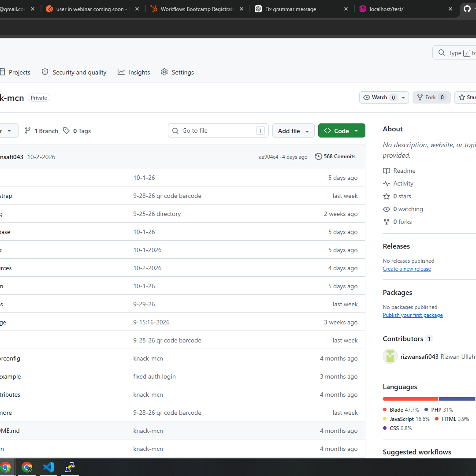View the 0 Tags list
Image resolution: width=476 pixels, height=476 pixels.
pos(77,131)
